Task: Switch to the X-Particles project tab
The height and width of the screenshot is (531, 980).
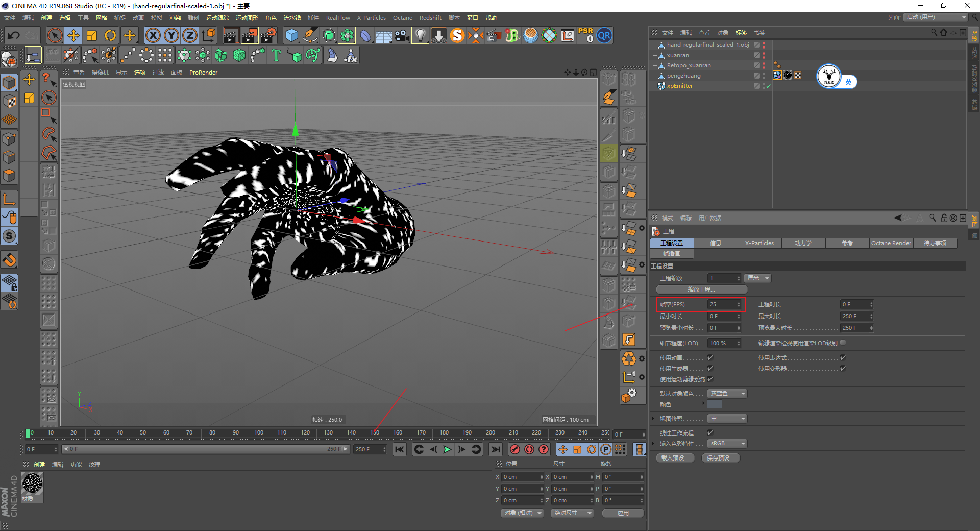Action: pos(759,243)
